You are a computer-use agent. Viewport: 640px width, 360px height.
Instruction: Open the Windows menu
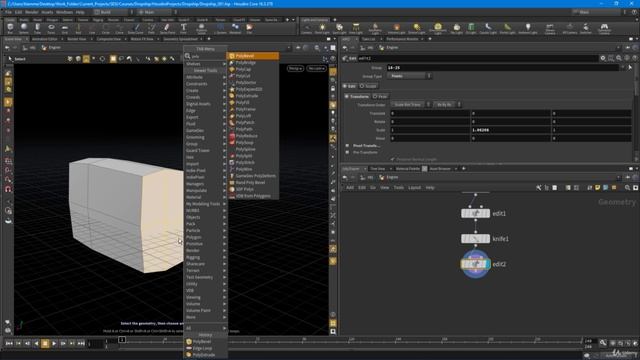[x=64, y=12]
